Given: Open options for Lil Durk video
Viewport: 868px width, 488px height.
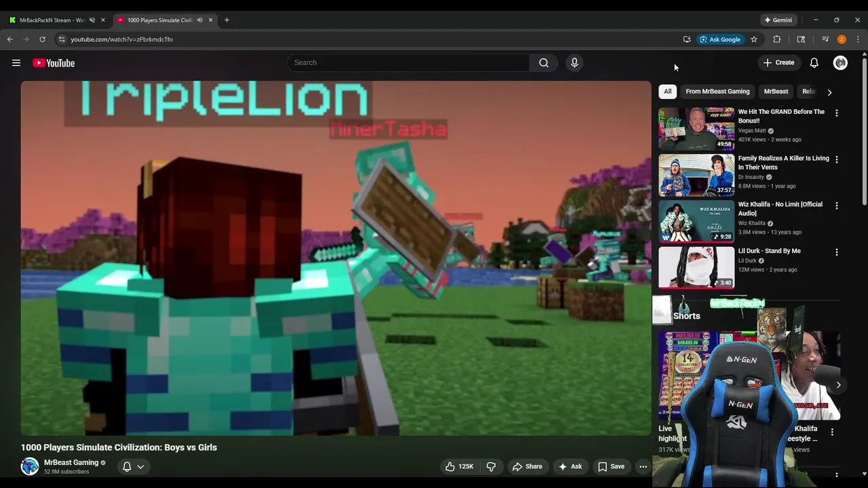Looking at the screenshot, I should (836, 252).
